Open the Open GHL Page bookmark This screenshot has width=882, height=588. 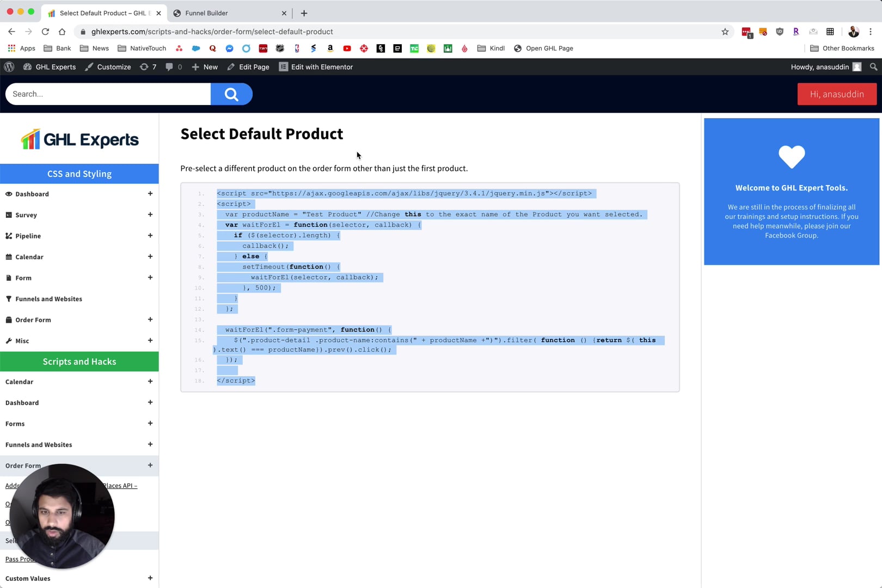tap(543, 48)
